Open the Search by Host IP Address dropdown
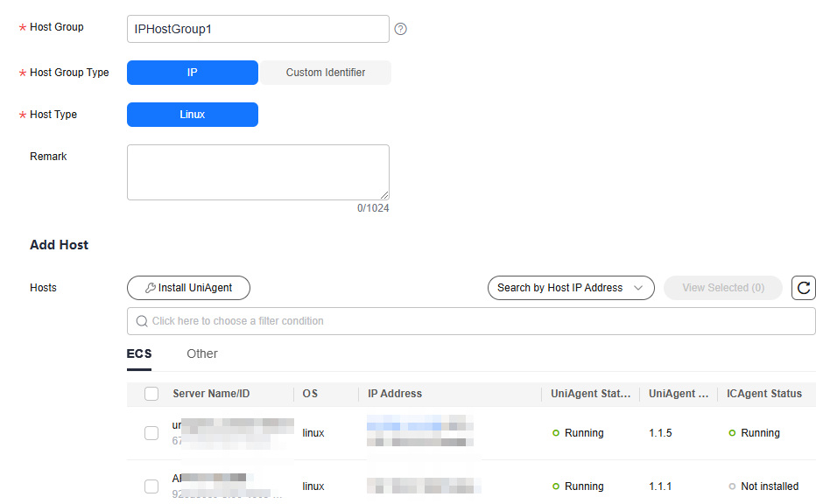 coord(571,288)
